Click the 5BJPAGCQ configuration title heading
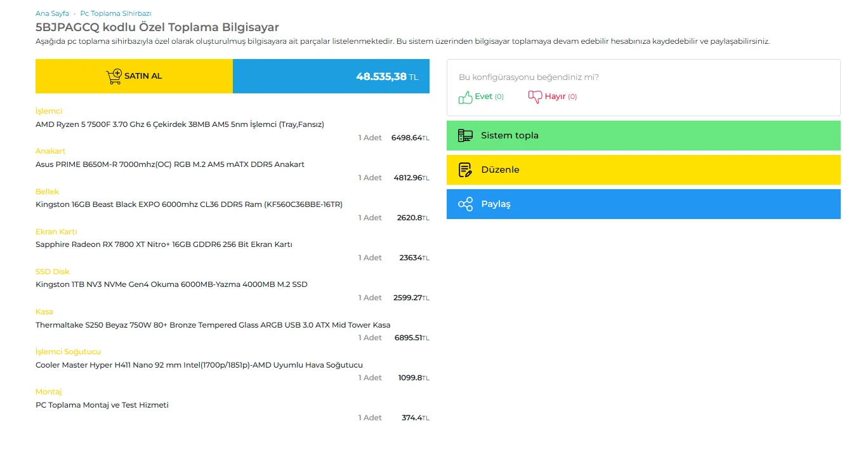 [157, 27]
